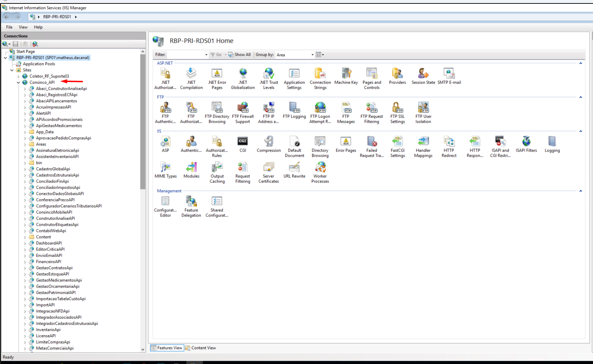
Task: Select Start Page in Connections tree
Action: pyautogui.click(x=26, y=51)
